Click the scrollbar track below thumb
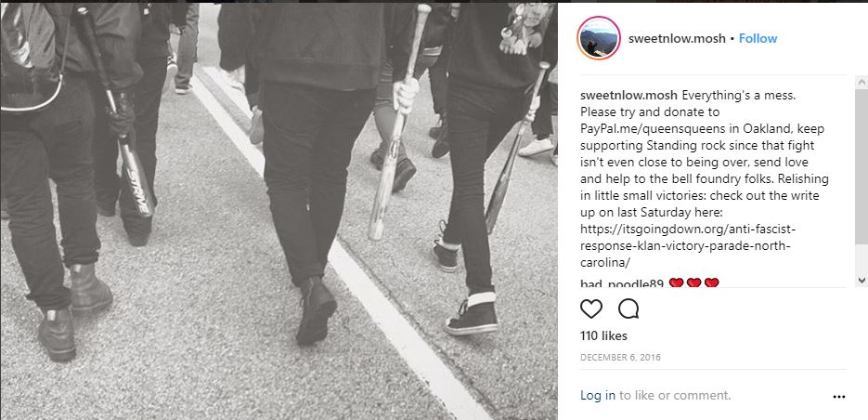The width and height of the screenshot is (868, 420). pos(862,259)
